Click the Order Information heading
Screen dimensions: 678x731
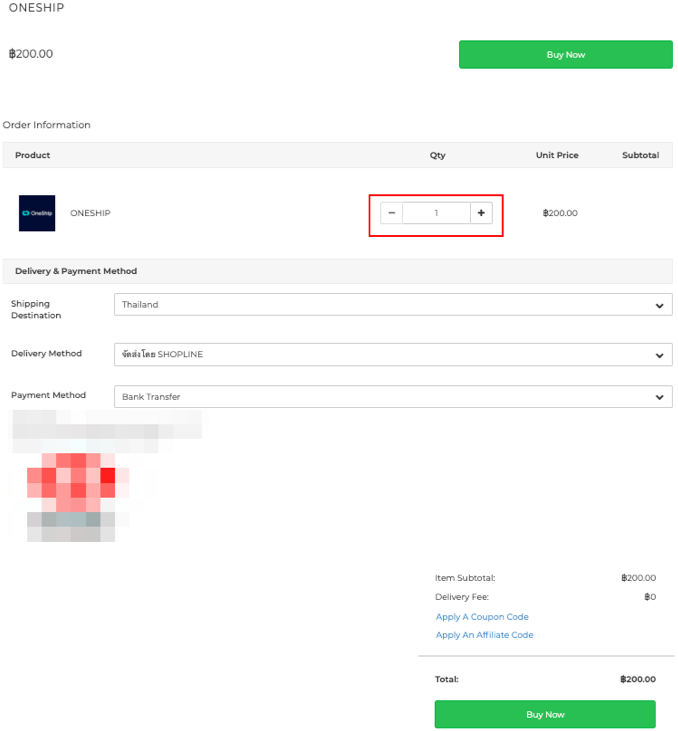click(47, 125)
